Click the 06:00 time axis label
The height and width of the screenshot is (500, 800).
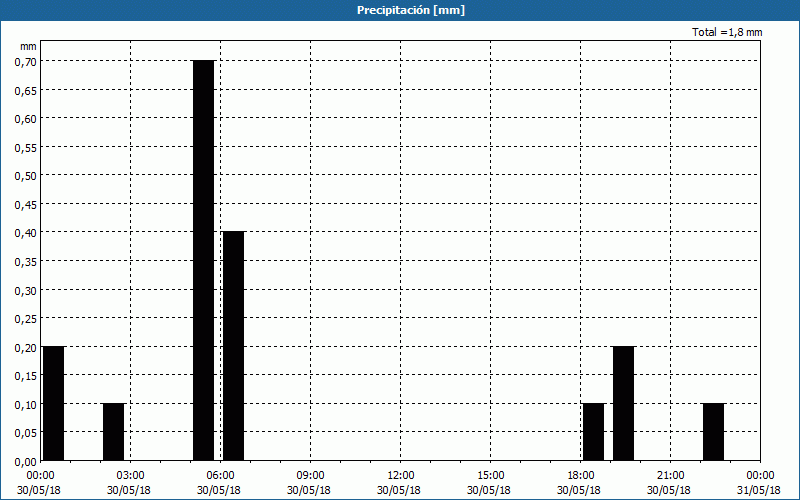[x=220, y=476]
